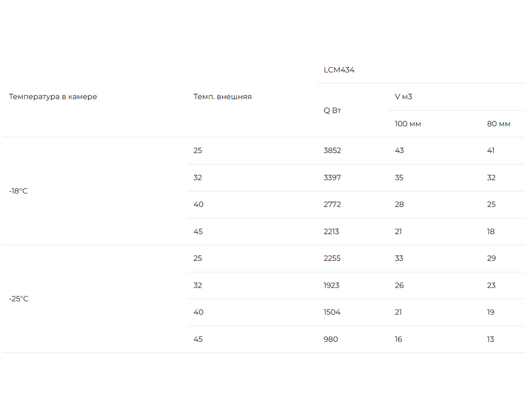Click the "V м3" header cell
This screenshot has width=525, height=420.
(403, 97)
